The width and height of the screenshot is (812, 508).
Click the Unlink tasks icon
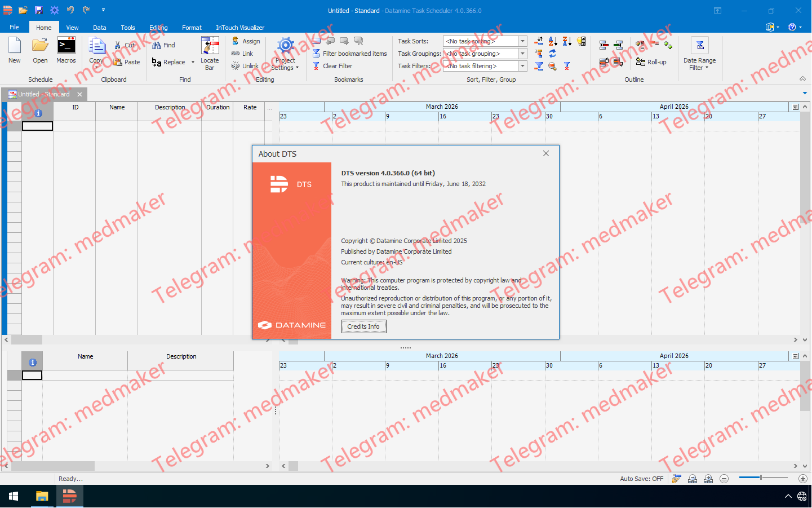pyautogui.click(x=236, y=66)
